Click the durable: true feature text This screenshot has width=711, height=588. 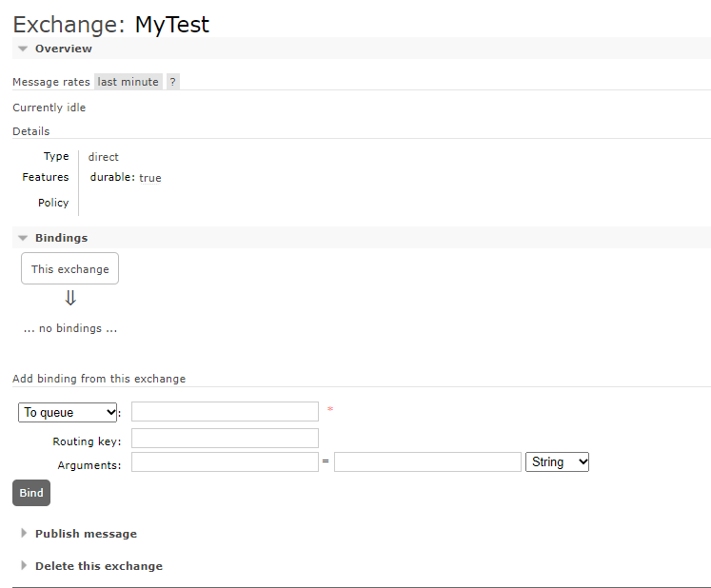pos(126,178)
